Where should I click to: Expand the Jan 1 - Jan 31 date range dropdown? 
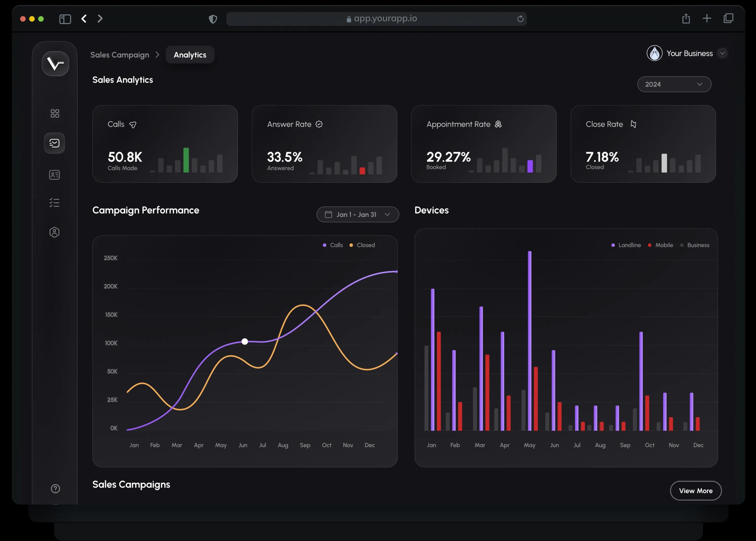pos(358,215)
